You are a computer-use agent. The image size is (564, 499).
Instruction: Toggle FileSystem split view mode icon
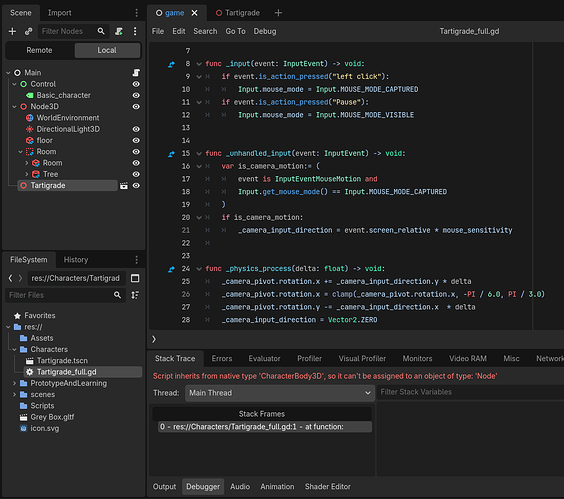tap(135, 278)
